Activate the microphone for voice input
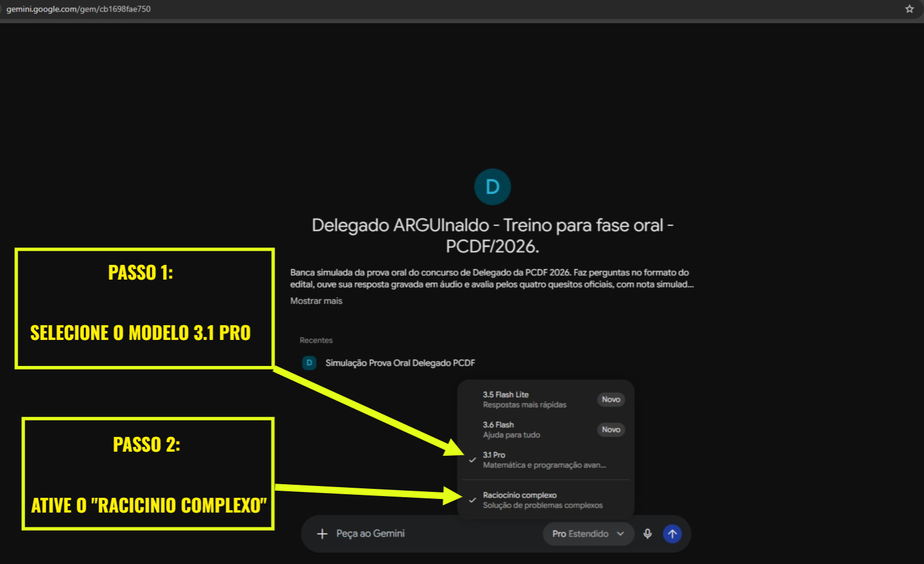 coord(648,534)
